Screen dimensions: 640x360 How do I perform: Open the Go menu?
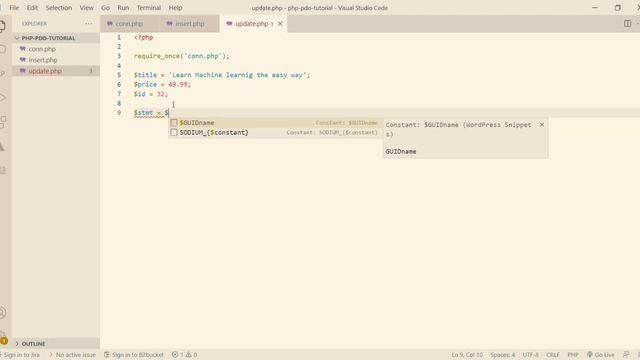click(x=105, y=8)
